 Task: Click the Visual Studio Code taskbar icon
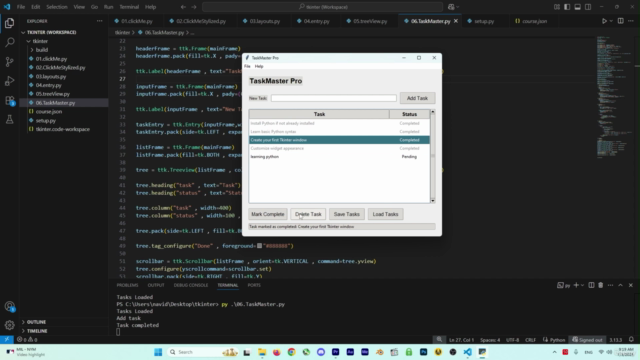click(x=467, y=352)
